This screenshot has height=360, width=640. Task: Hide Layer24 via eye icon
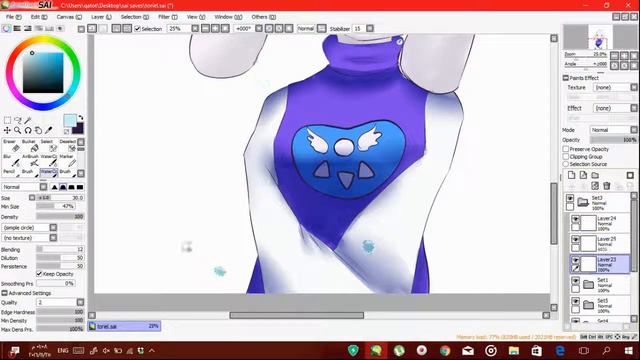576,219
